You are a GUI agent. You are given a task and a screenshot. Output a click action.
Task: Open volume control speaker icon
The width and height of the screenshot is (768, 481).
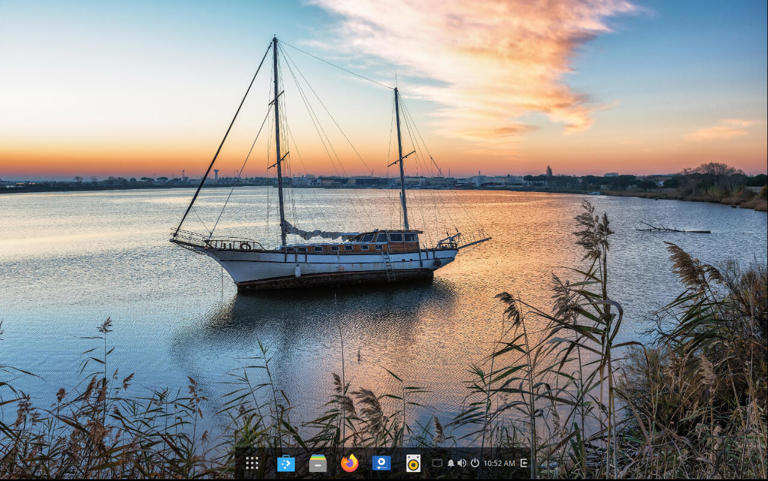coord(462,463)
